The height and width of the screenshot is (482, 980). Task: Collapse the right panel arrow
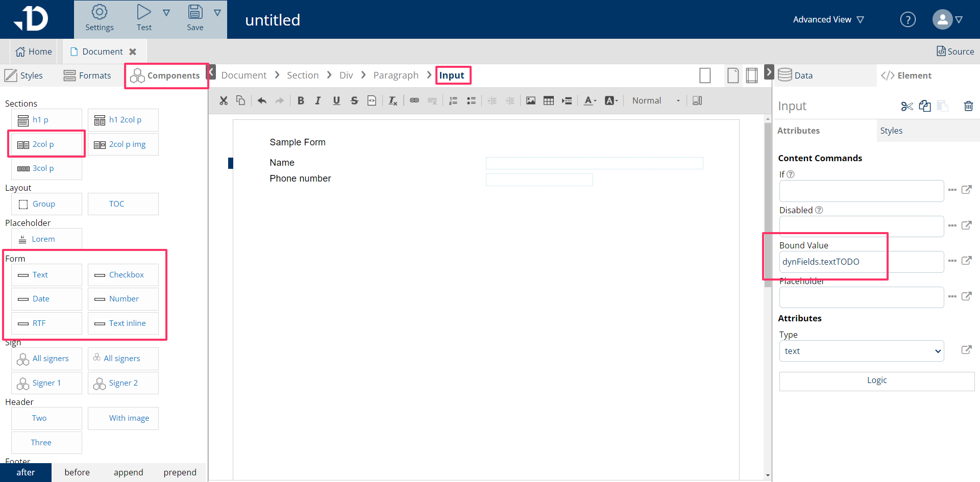769,71
